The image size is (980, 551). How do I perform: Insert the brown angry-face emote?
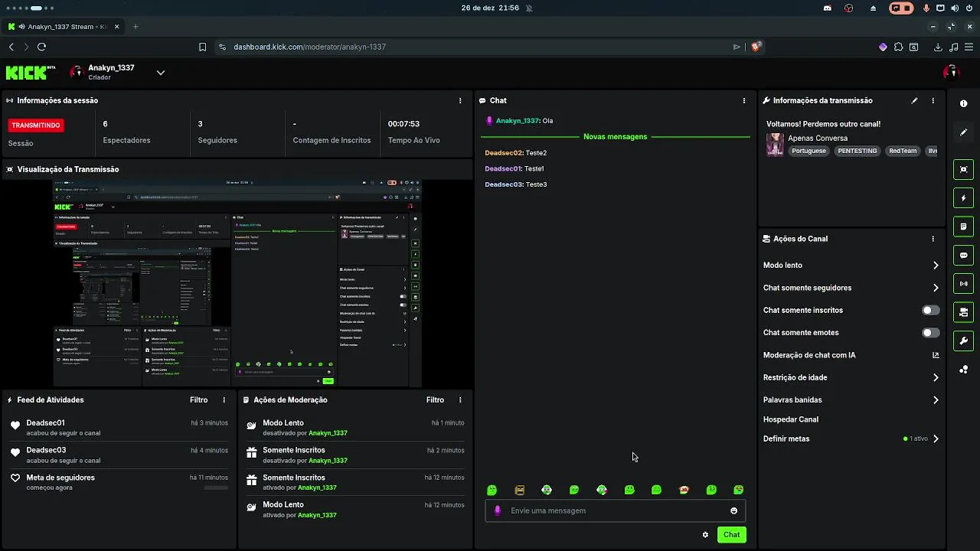[x=520, y=490]
